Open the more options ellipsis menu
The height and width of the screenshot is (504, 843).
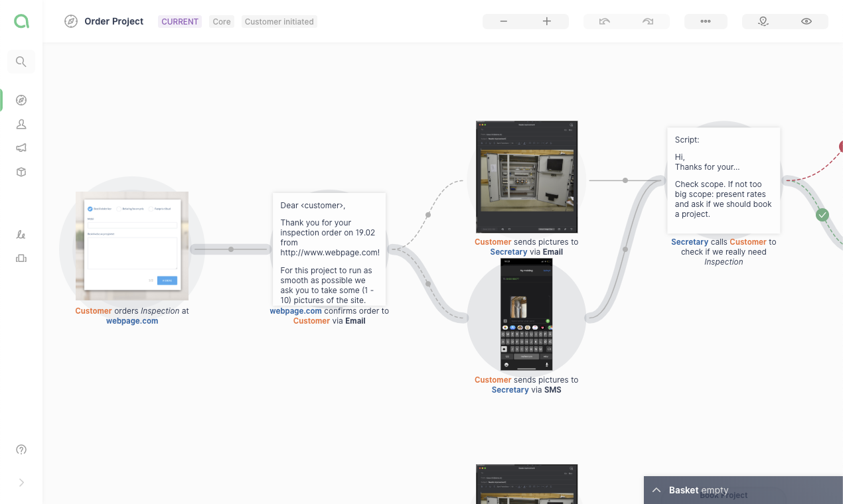[x=706, y=21]
